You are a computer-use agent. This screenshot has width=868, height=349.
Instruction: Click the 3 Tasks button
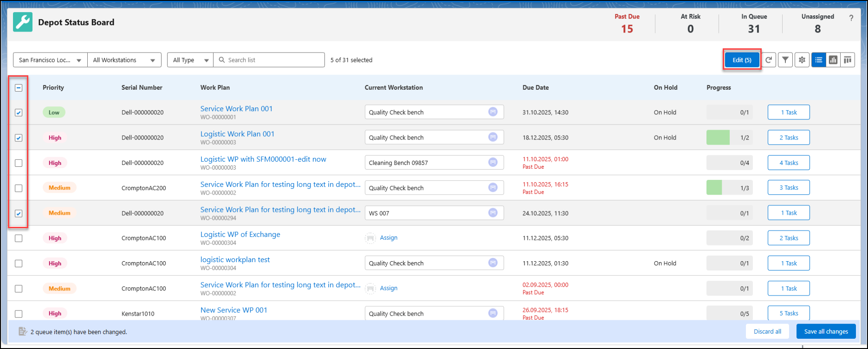[789, 188]
